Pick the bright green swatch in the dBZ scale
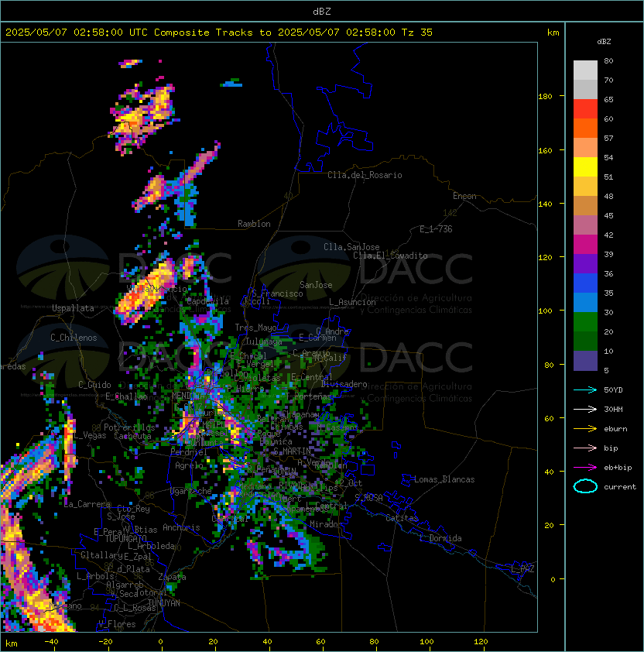644x652 pixels. (585, 321)
